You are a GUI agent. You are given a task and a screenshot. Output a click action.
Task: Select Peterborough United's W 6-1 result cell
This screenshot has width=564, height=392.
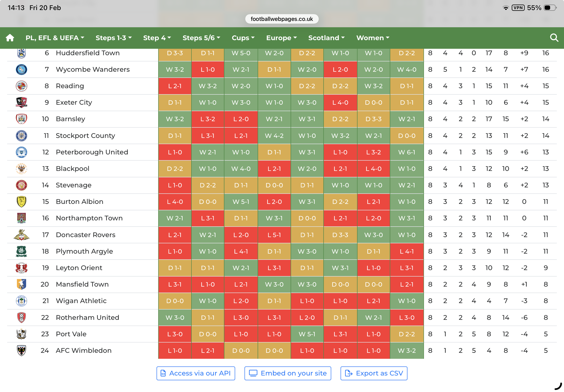coord(407,152)
